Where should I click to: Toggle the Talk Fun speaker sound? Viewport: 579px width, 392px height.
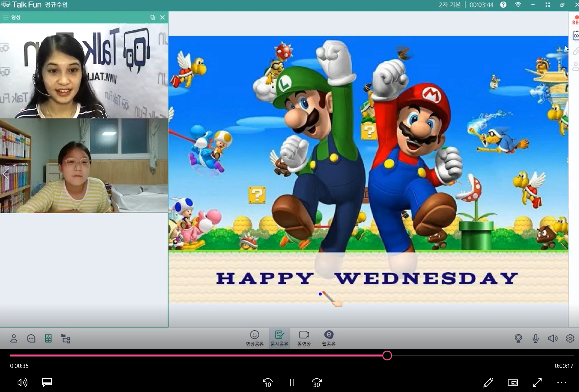(553, 338)
